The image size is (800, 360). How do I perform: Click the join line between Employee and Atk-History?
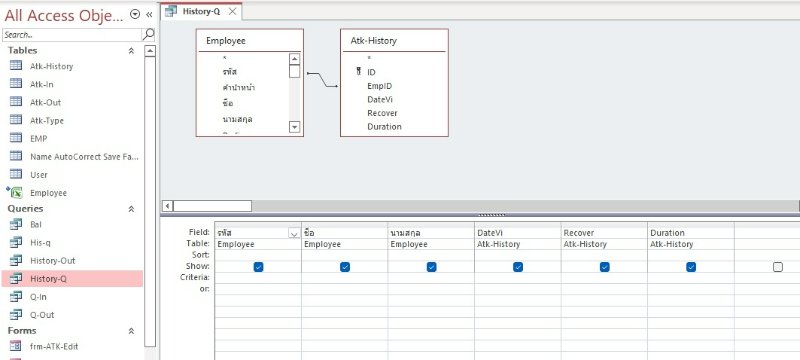322,79
